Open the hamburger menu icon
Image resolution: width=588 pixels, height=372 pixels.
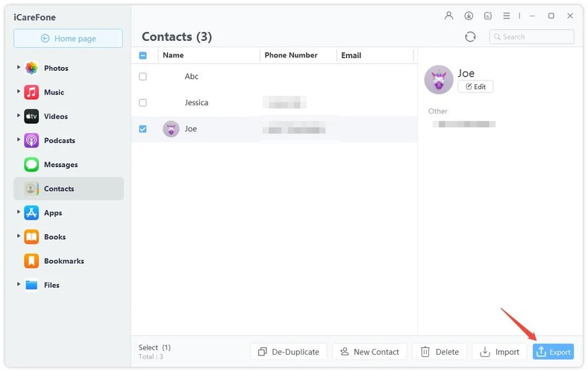pos(507,16)
